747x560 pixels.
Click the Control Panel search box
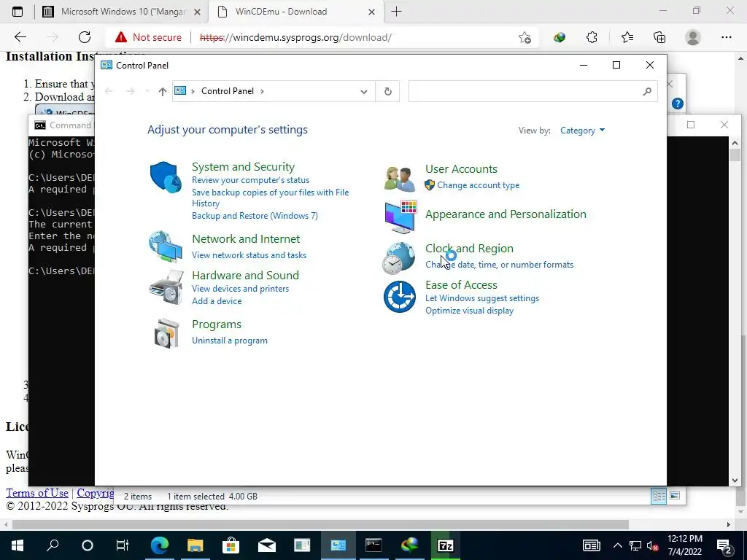533,91
